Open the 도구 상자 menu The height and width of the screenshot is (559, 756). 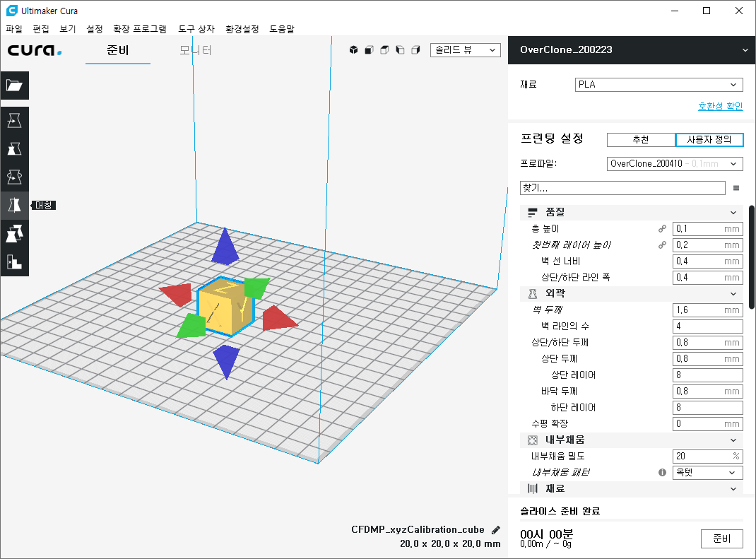196,29
